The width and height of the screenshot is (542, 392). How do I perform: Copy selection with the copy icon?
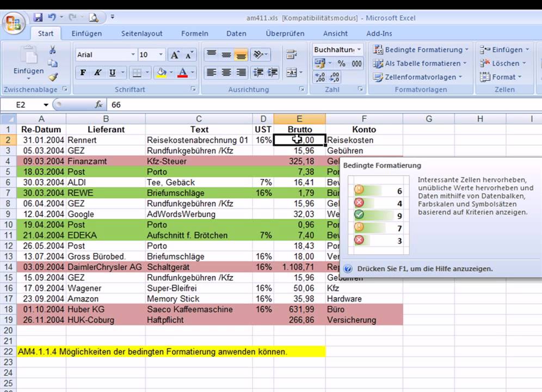pyautogui.click(x=53, y=63)
